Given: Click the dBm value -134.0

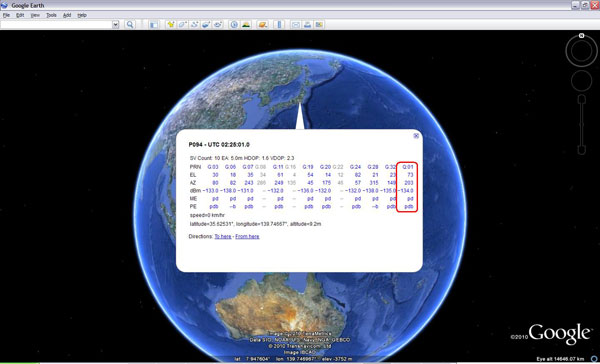Looking at the screenshot, I should click(406, 191).
